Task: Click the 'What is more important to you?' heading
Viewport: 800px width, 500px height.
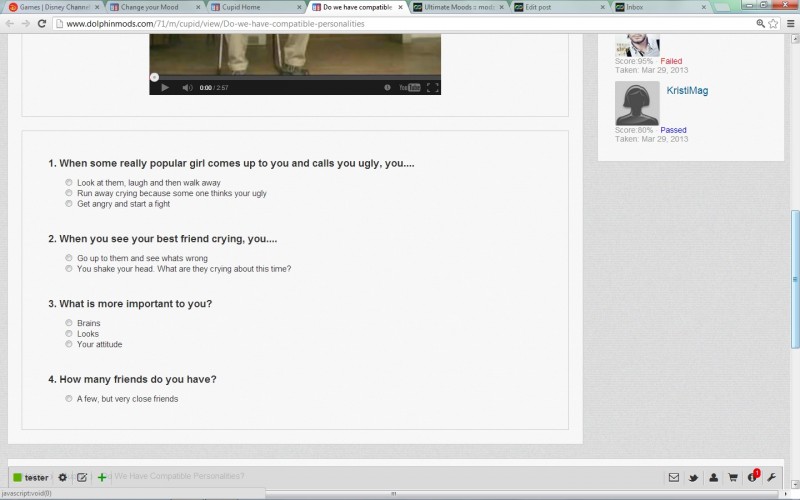Action: pyautogui.click(x=130, y=304)
